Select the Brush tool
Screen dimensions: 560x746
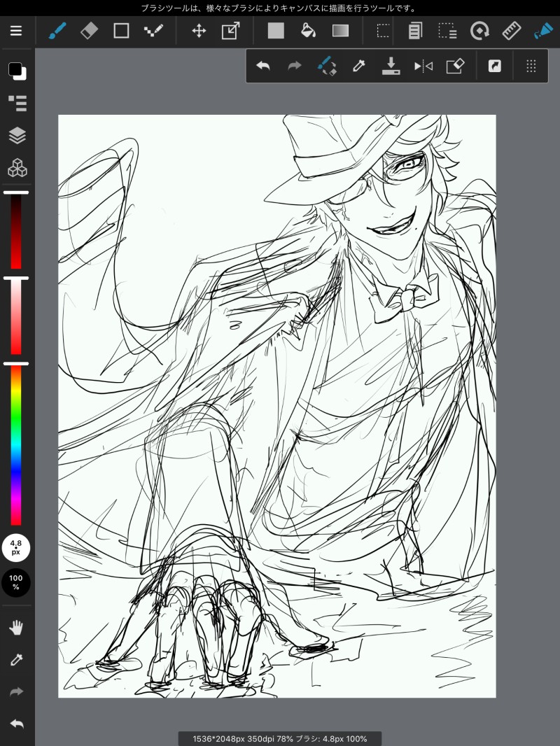(x=57, y=31)
